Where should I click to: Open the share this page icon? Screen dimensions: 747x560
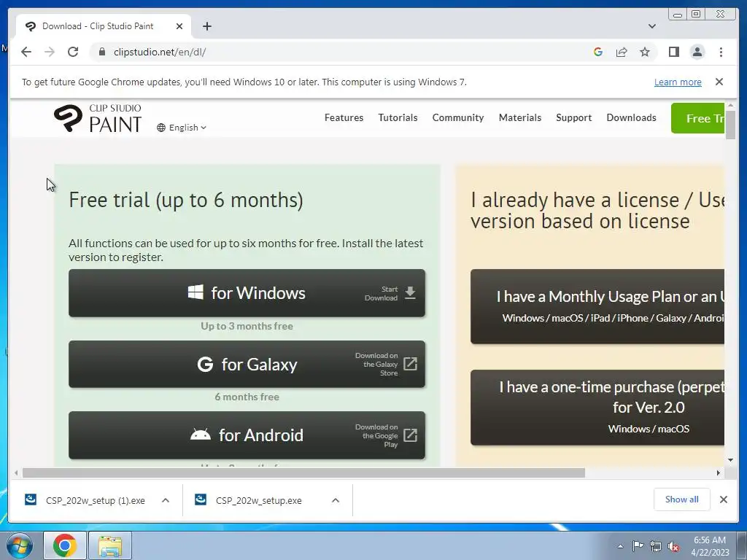622,52
